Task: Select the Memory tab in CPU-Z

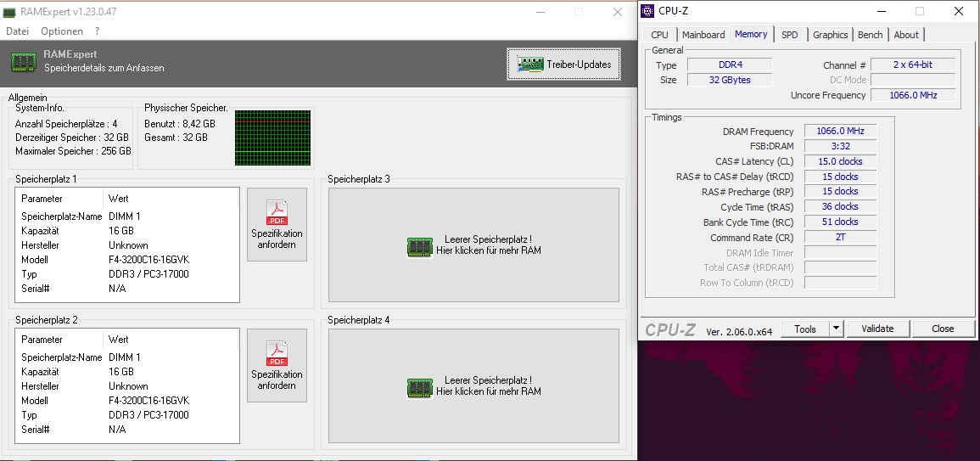Action: [x=751, y=35]
